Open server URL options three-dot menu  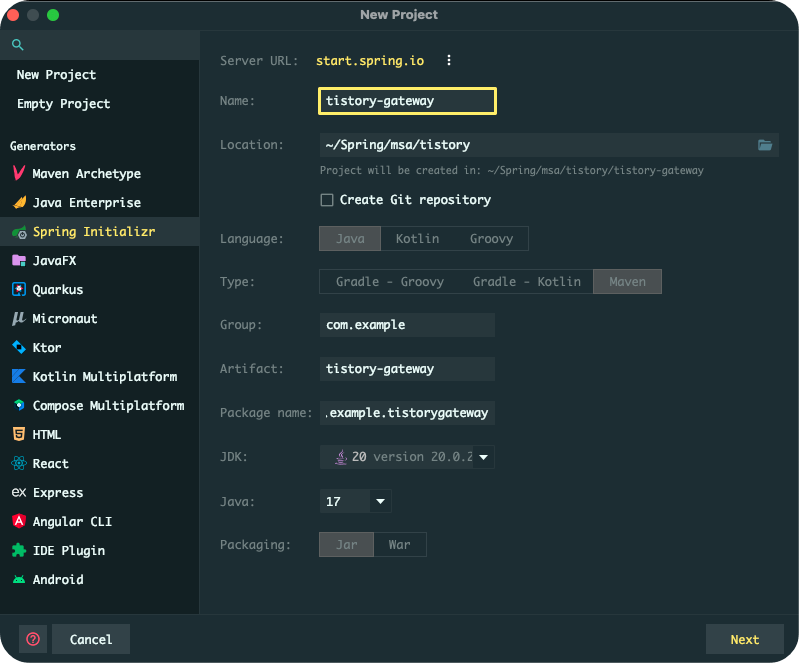coord(449,60)
